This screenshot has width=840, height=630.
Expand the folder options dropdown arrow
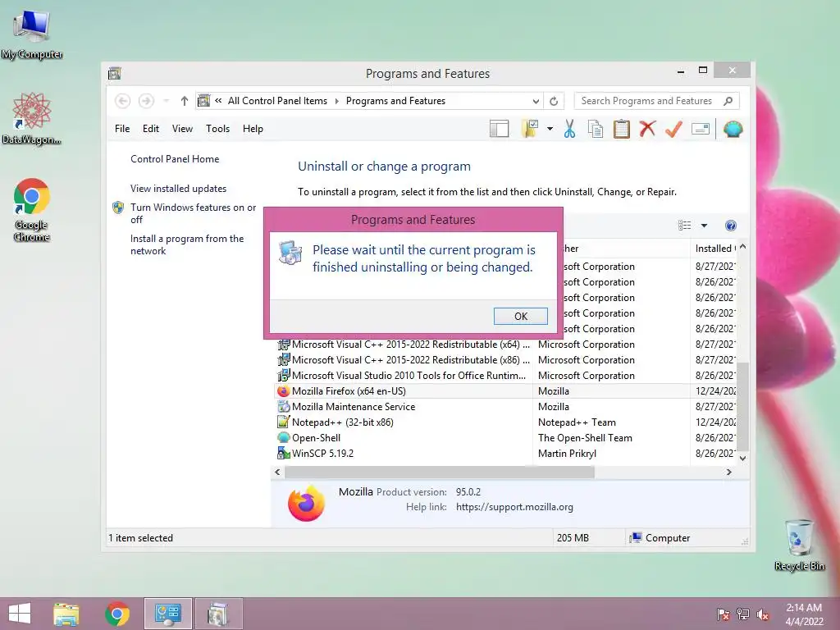550,129
